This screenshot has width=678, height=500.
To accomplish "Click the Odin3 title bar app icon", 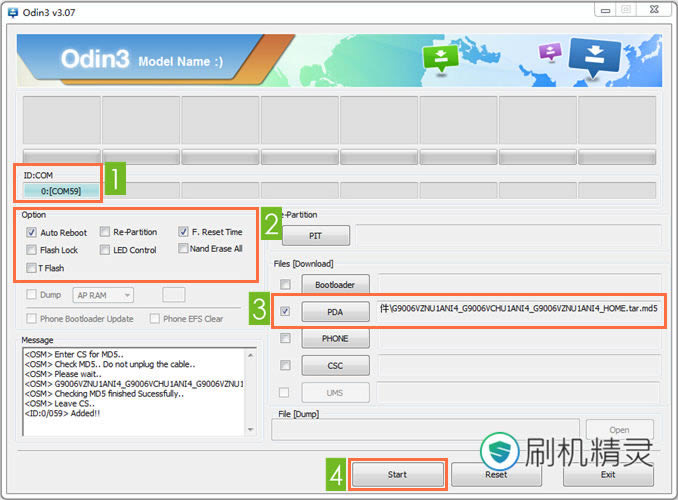I will pyautogui.click(x=12, y=10).
